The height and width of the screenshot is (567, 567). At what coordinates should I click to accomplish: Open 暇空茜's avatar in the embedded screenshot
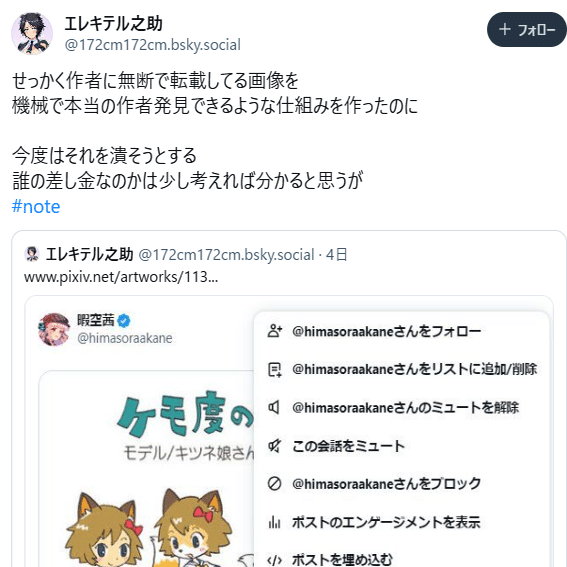[x=54, y=329]
